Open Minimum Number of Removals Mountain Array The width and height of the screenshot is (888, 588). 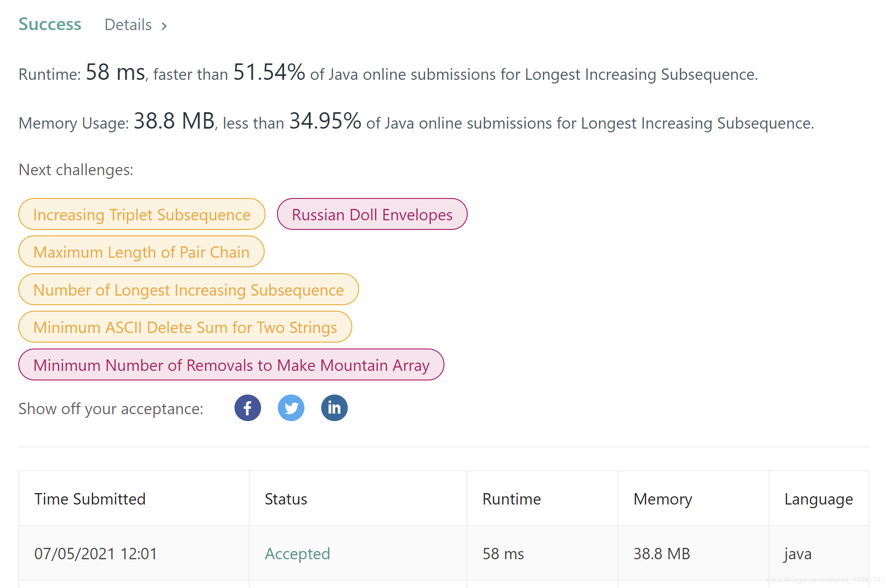point(231,365)
